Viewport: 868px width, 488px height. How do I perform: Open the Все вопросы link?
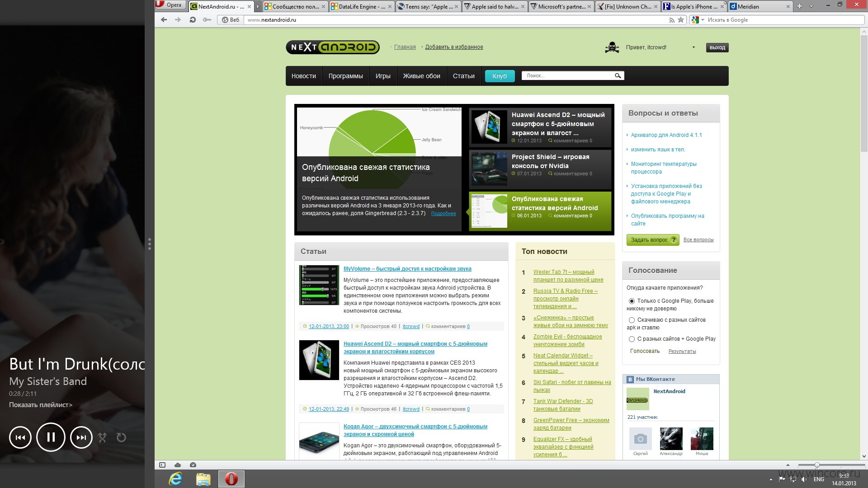pyautogui.click(x=698, y=240)
